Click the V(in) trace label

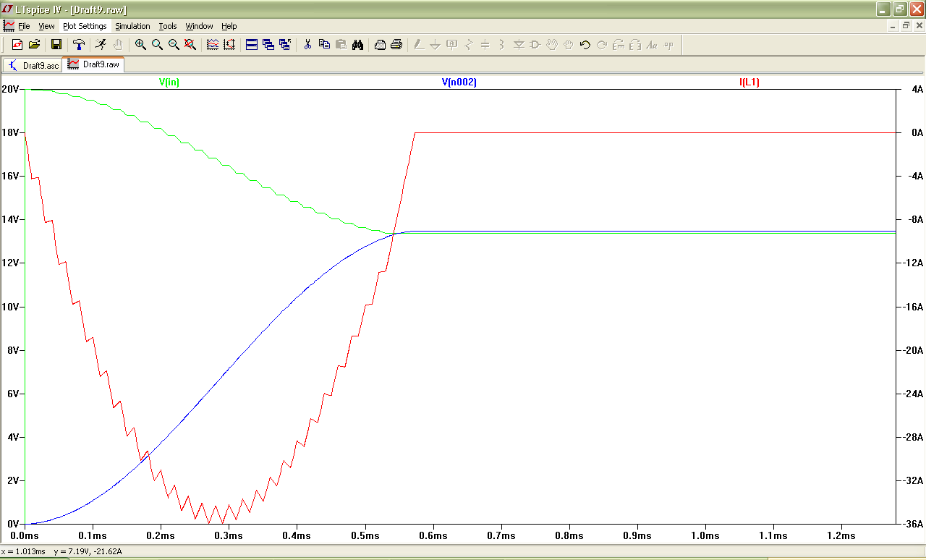click(x=169, y=82)
